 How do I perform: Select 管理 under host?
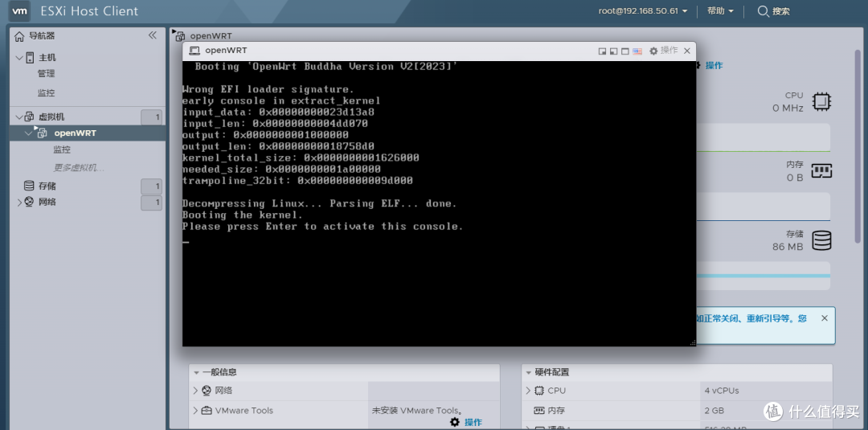click(46, 74)
